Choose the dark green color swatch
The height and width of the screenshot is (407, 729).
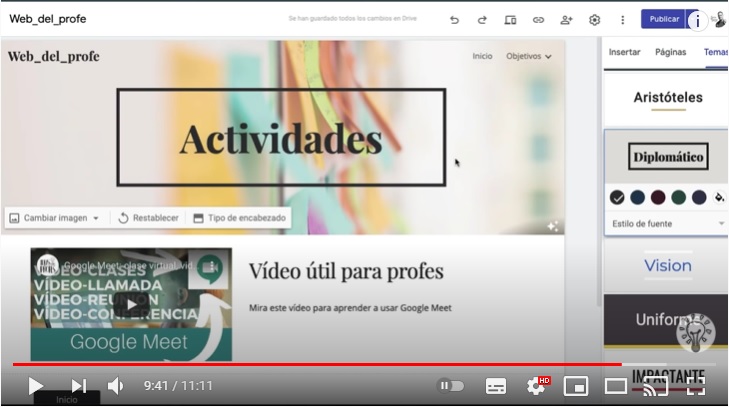[678, 198]
